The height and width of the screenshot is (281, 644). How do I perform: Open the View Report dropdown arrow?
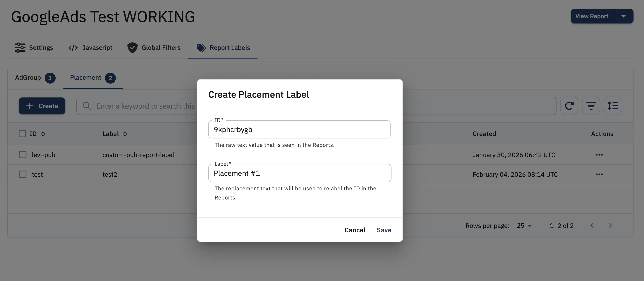(623, 16)
